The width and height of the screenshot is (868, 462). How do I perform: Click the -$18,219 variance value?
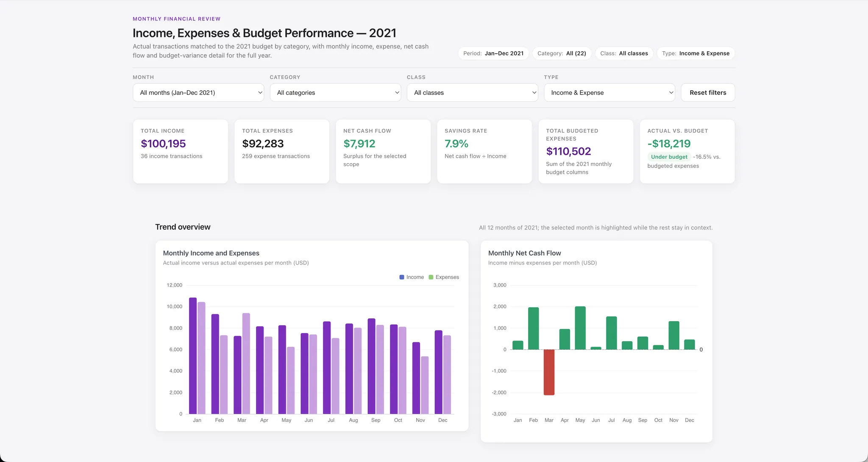[669, 144]
